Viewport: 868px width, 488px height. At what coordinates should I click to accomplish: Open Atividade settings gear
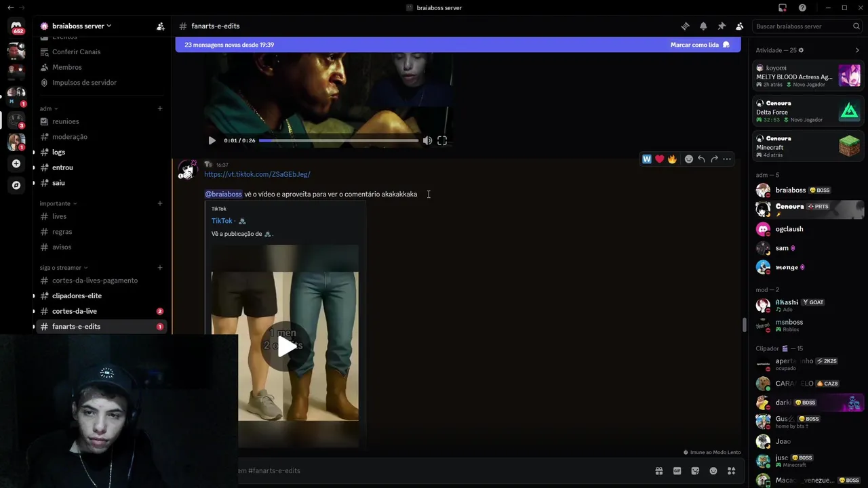[801, 50]
